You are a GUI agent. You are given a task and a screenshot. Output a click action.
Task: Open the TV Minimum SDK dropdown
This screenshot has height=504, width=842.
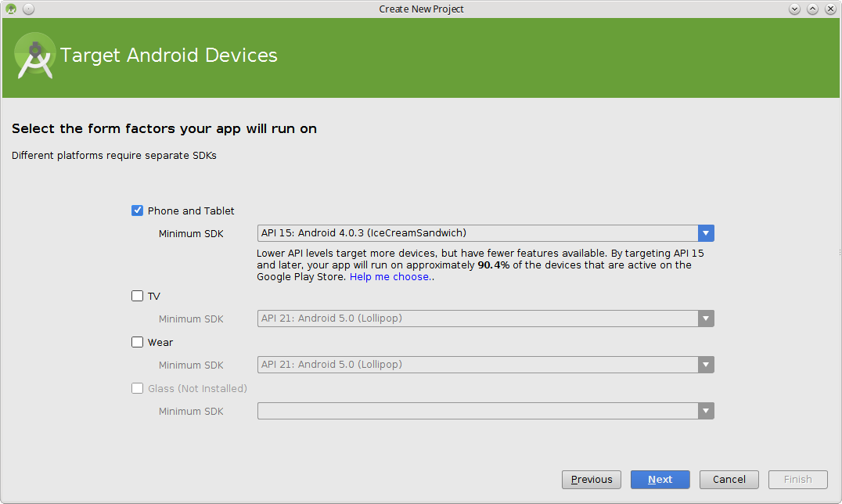(x=485, y=319)
